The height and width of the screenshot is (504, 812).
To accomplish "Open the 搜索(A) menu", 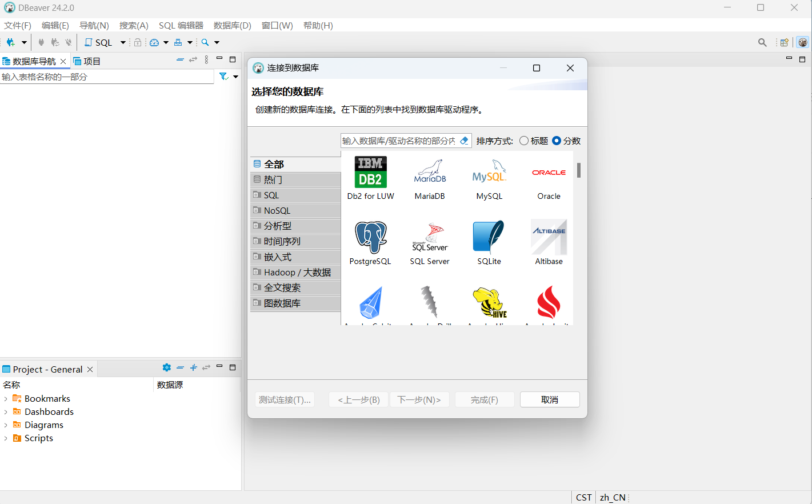I will [134, 26].
